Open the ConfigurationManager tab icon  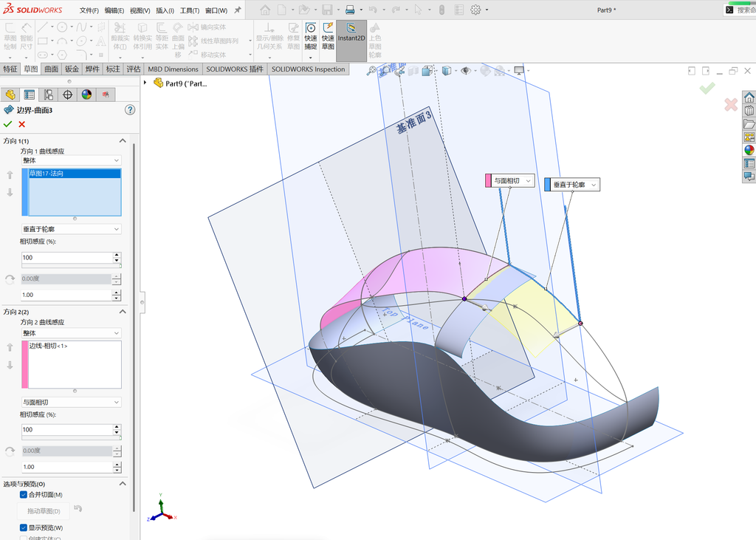48,95
